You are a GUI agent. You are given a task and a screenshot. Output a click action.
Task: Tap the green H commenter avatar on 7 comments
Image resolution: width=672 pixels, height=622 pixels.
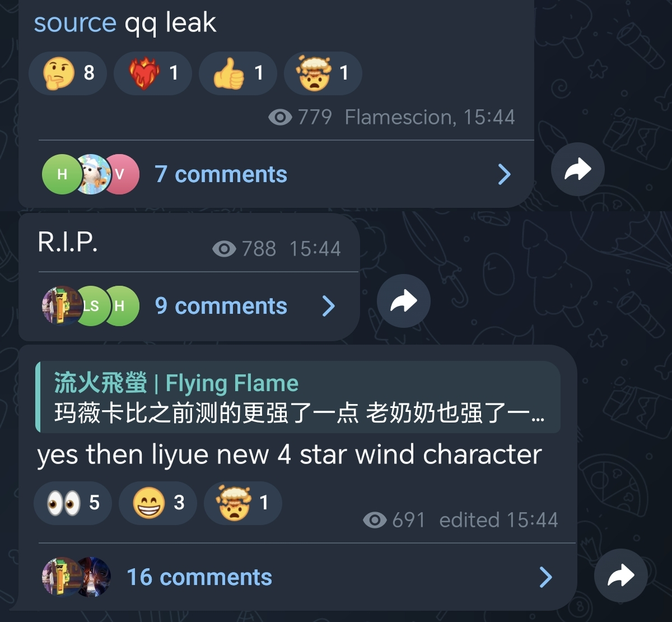click(62, 174)
